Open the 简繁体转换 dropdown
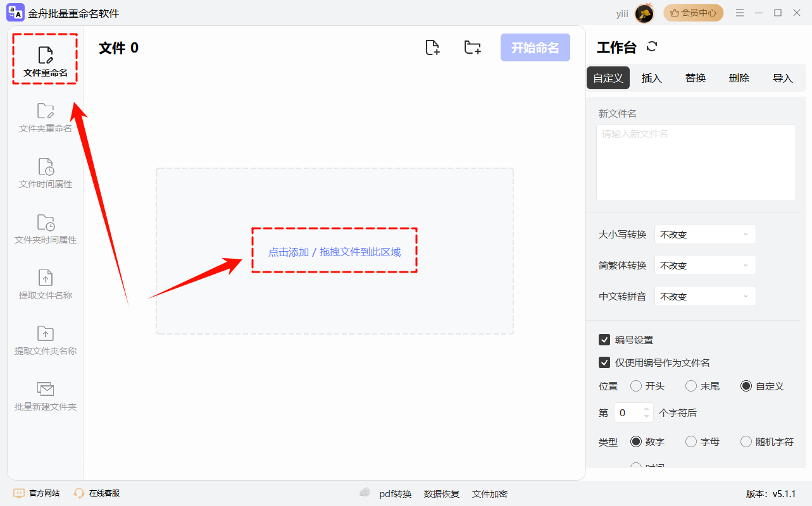 [x=705, y=265]
